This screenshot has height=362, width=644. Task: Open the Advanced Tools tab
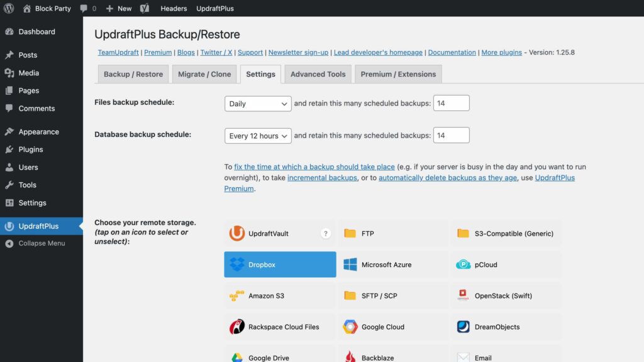pos(317,74)
